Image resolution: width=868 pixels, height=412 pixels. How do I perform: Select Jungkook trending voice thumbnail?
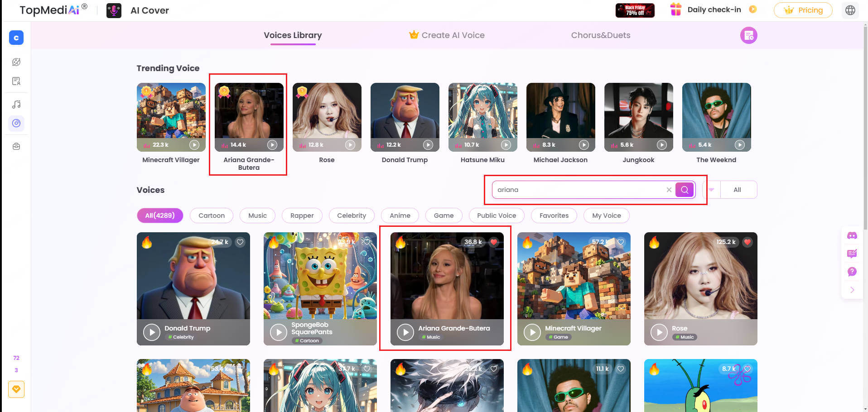638,117
